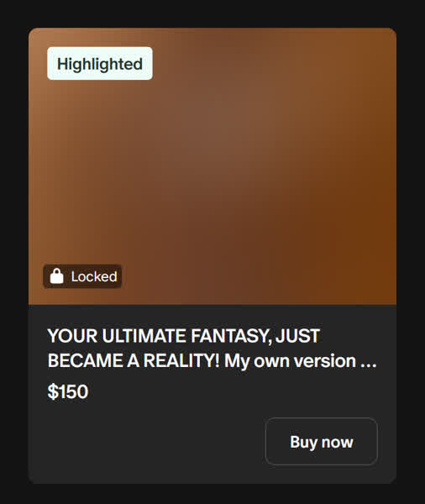Expand the truncated title at its ellipsis
This screenshot has width=425, height=504.
pos(369,362)
